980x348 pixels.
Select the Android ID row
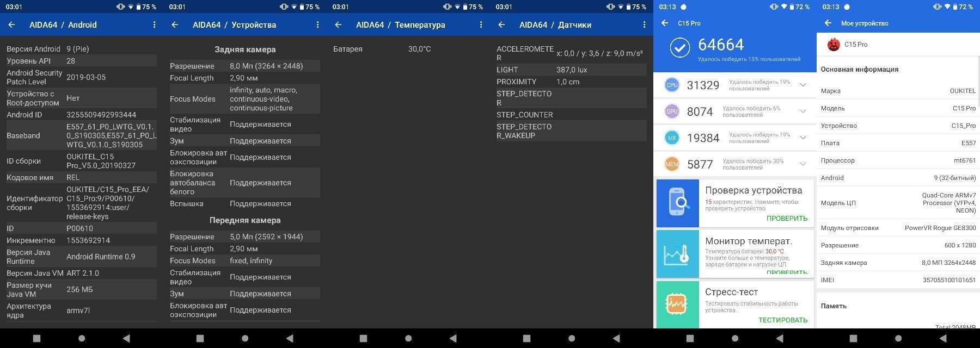(x=82, y=115)
